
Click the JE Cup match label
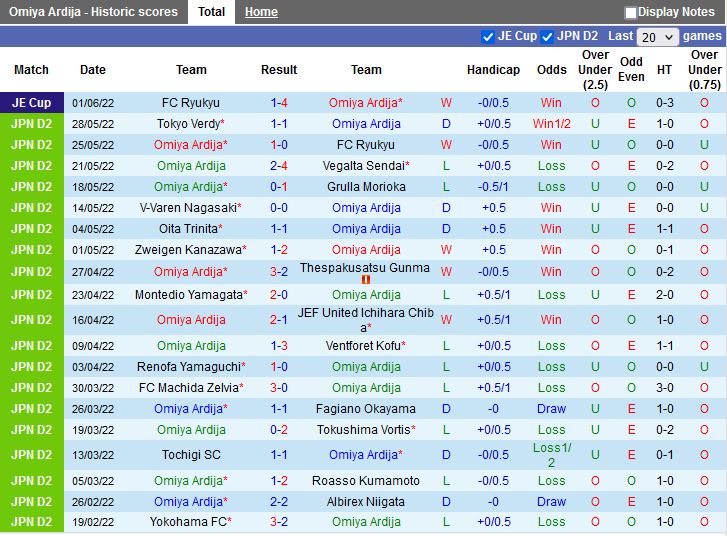coord(32,102)
